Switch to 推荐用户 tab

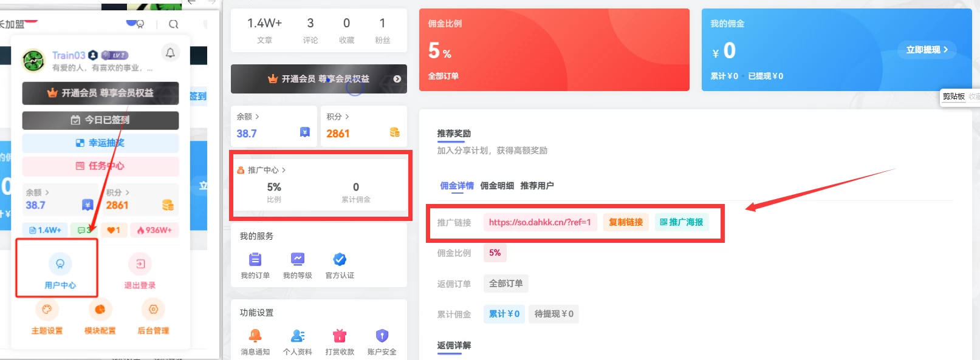[537, 186]
